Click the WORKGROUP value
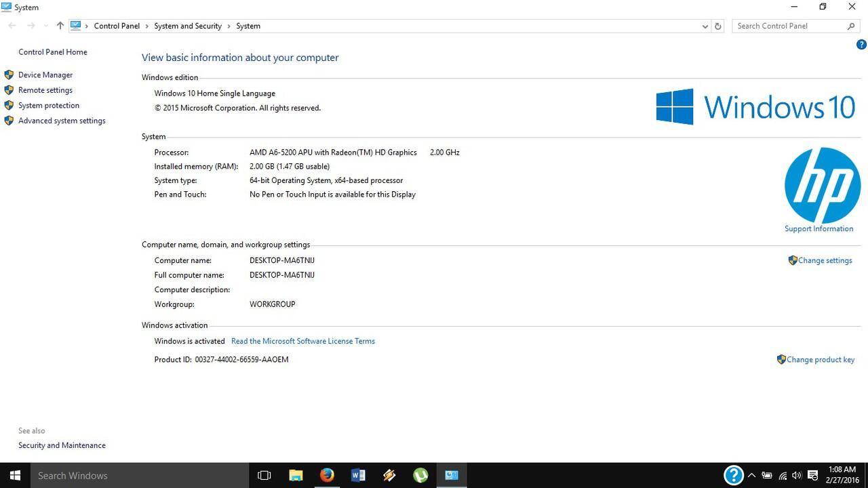 point(273,304)
